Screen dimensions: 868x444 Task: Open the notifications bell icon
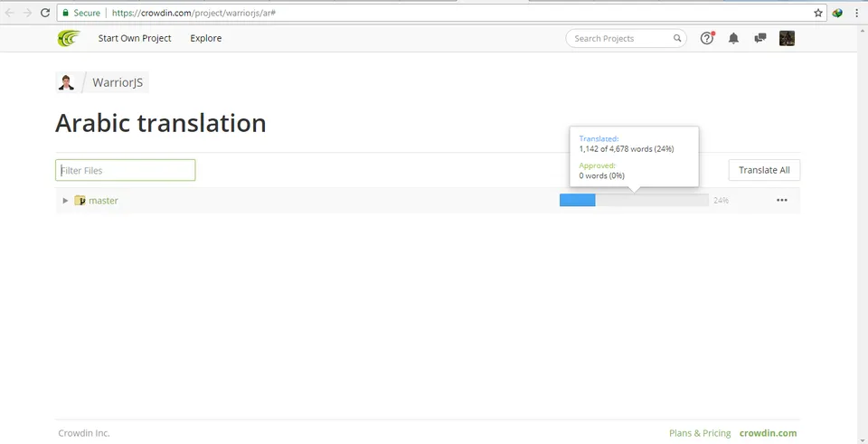click(x=733, y=38)
